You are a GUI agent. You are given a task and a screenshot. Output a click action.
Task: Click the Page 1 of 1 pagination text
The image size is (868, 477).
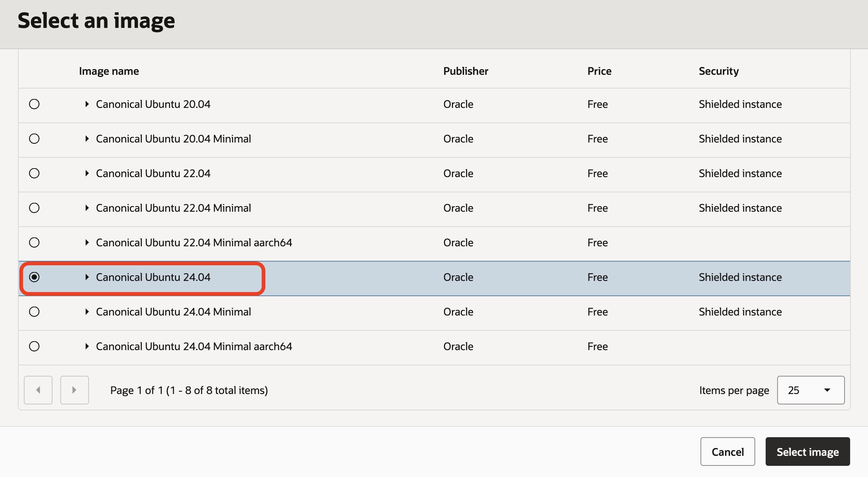(x=189, y=390)
